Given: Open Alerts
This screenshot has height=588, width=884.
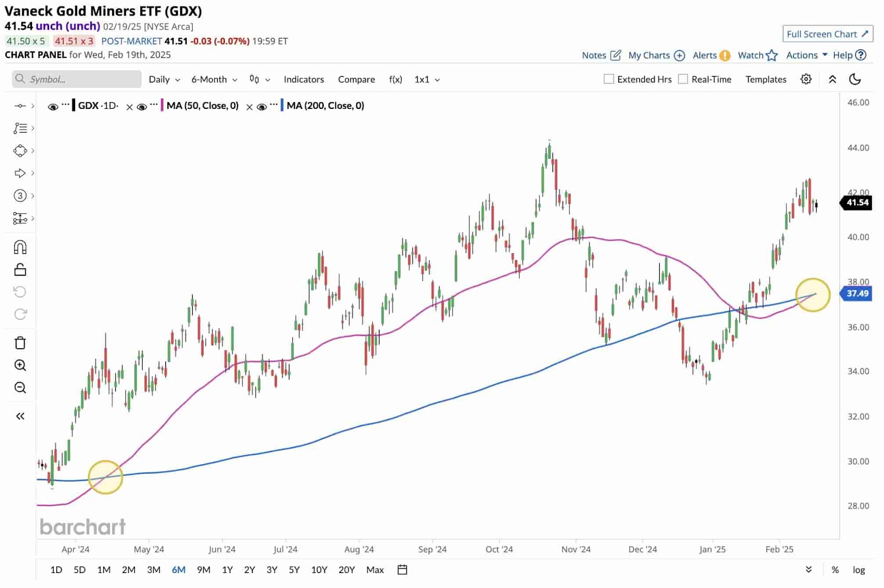Looking at the screenshot, I should (x=711, y=55).
